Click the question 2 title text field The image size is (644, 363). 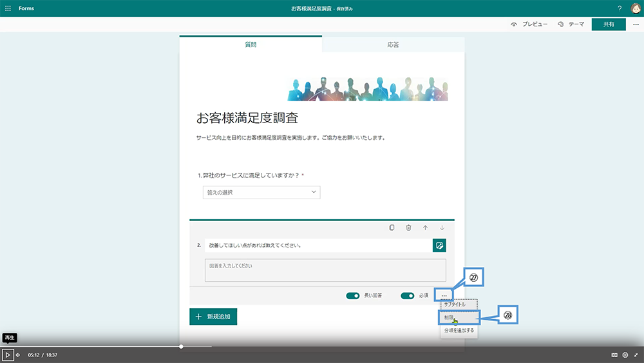point(318,246)
